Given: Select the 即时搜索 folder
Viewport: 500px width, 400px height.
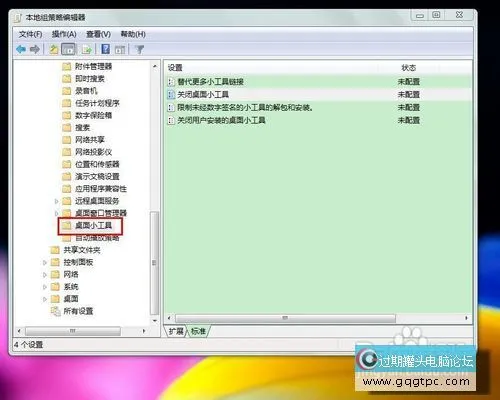Looking at the screenshot, I should coord(84,79).
